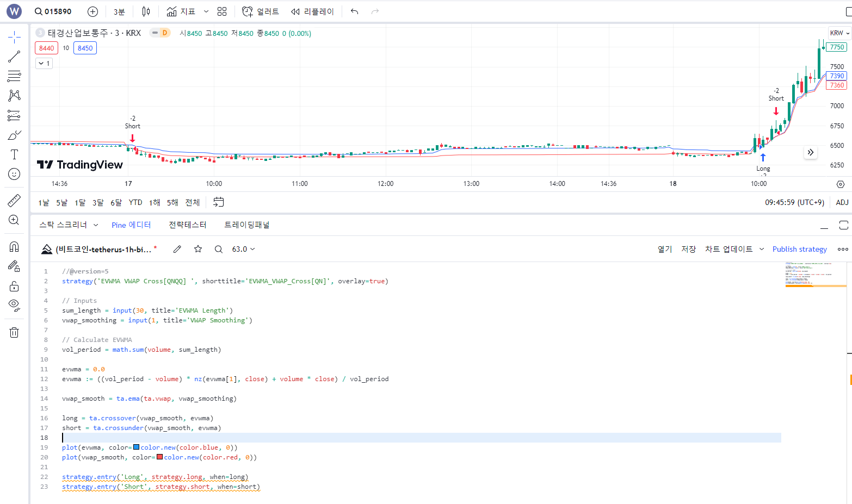Open the candlestick chart type selector

146,11
